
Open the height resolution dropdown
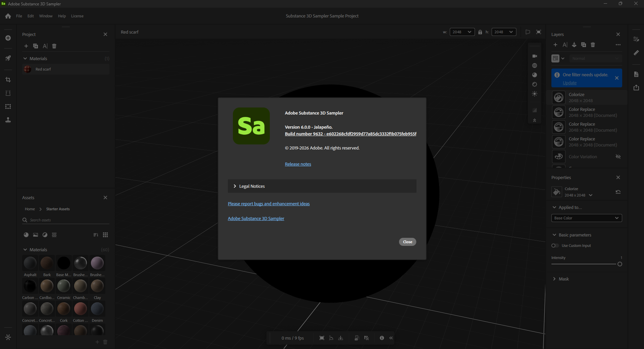click(504, 32)
